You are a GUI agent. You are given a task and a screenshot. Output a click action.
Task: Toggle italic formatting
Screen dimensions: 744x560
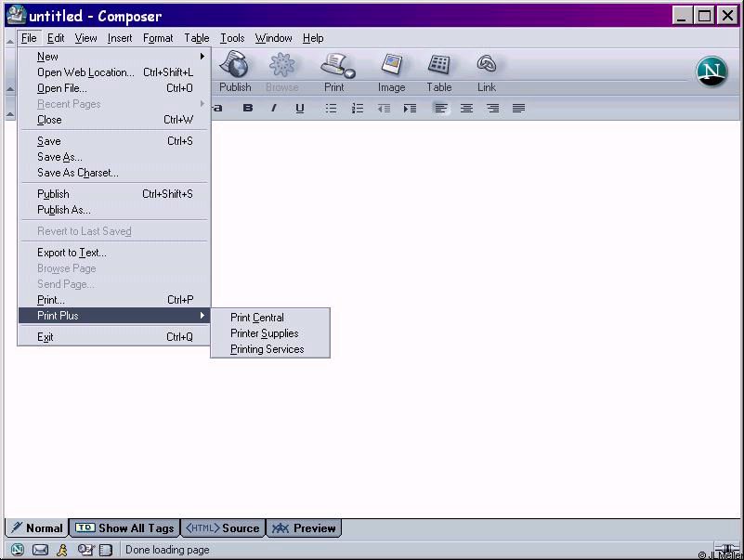click(x=274, y=109)
